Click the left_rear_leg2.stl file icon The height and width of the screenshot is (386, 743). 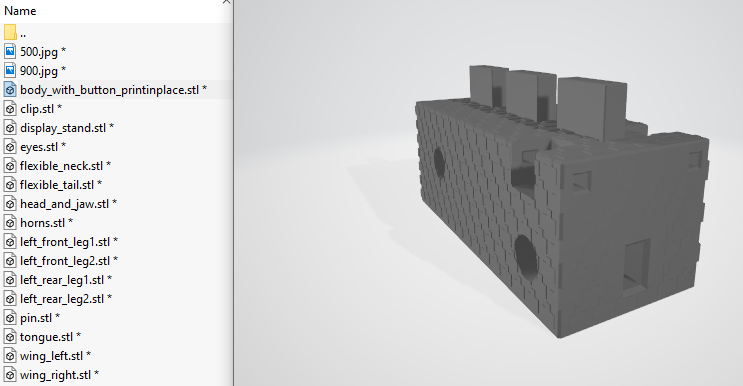tap(10, 298)
